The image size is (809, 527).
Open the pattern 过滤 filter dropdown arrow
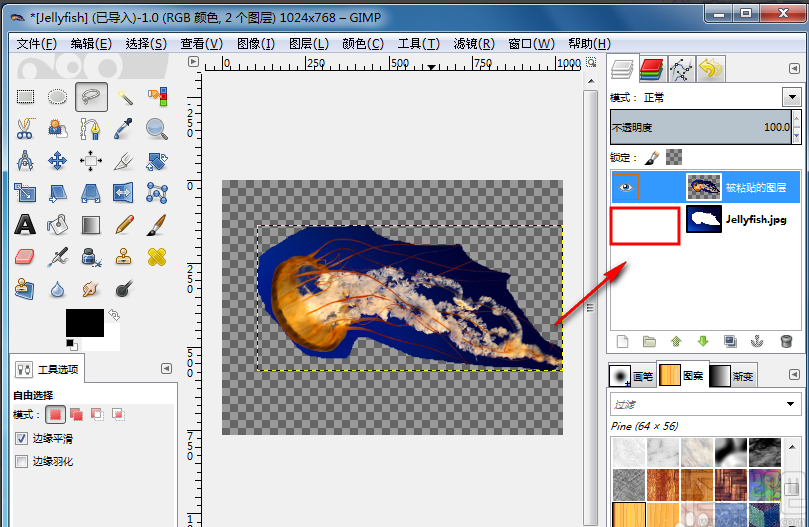coord(790,404)
